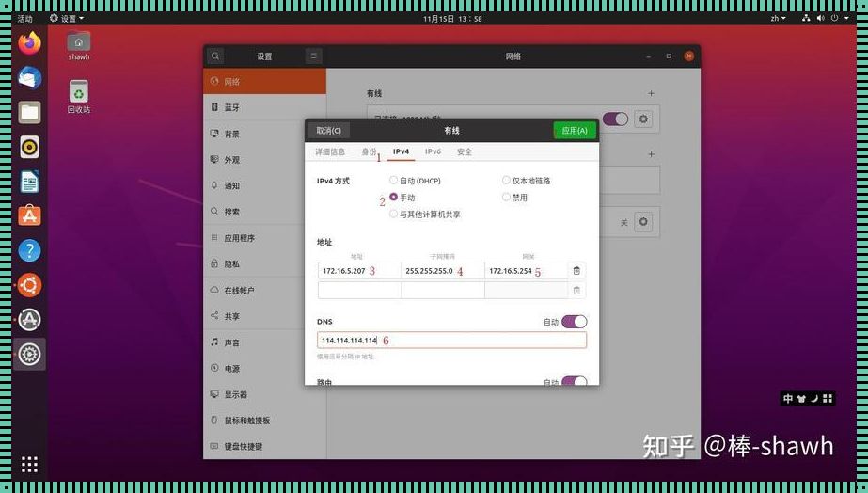Click the 172.16.5.254 gateway field
The image size is (868, 493).
526,271
